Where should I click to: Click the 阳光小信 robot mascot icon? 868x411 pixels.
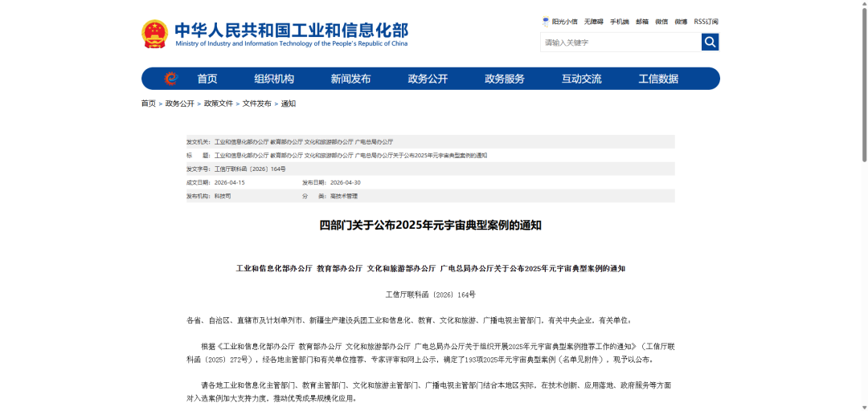pyautogui.click(x=546, y=22)
